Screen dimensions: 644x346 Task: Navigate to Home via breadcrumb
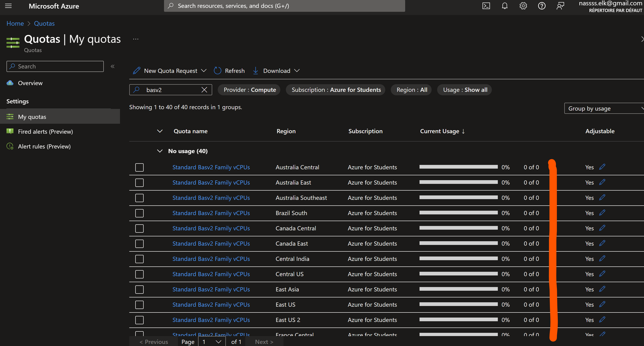(x=15, y=23)
